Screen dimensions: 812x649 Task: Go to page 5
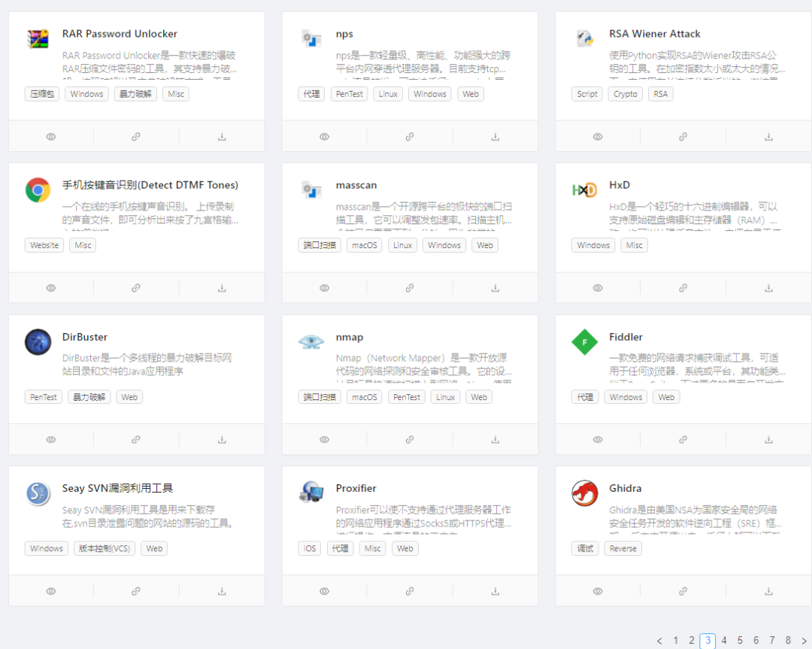(x=740, y=641)
